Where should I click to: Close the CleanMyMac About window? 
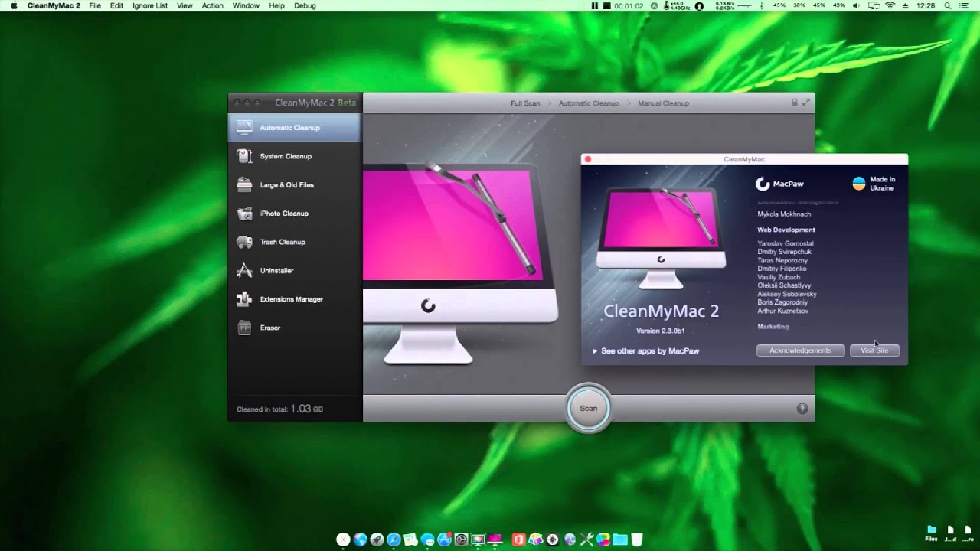(588, 159)
